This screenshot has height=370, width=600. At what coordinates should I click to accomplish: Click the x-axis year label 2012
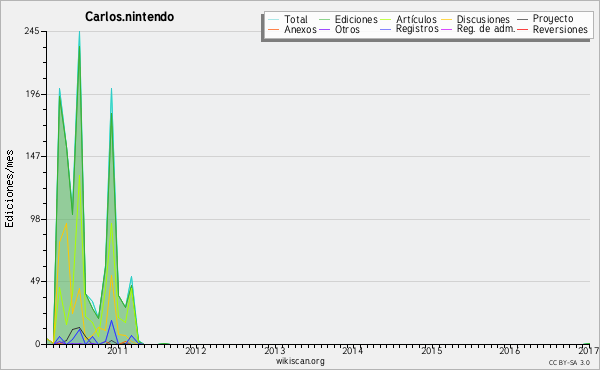195,350
